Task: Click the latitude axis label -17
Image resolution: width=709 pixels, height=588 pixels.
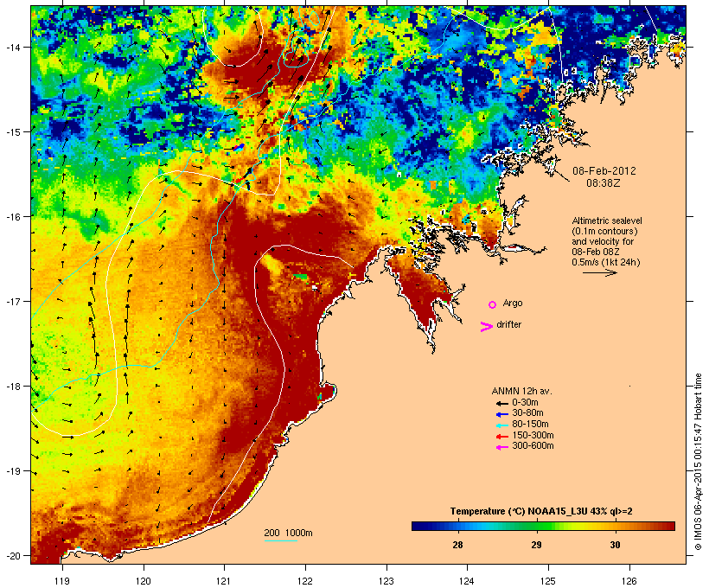Action: tap(12, 302)
